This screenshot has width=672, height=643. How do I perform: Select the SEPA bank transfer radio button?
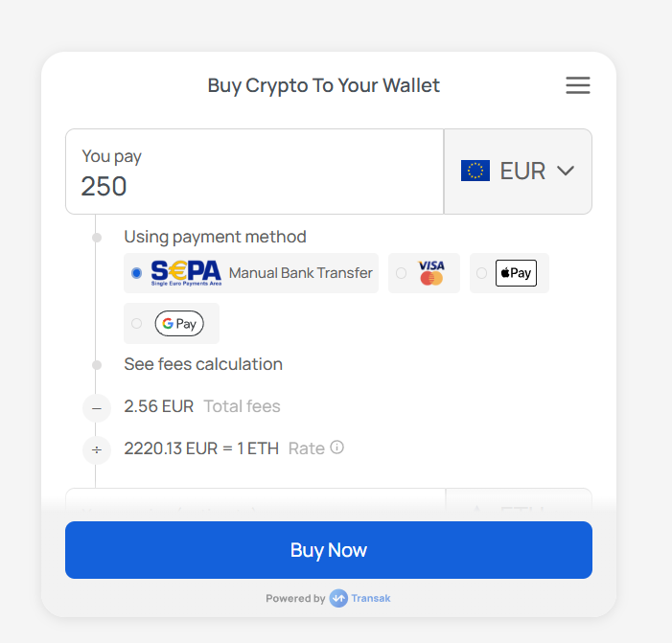tap(136, 273)
